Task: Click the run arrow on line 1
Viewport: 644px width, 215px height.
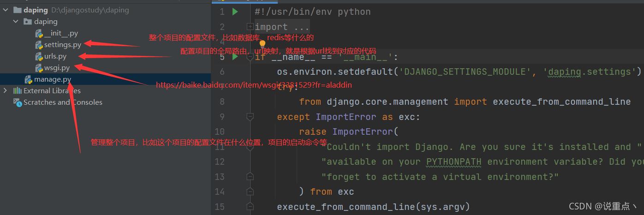Action: (235, 12)
